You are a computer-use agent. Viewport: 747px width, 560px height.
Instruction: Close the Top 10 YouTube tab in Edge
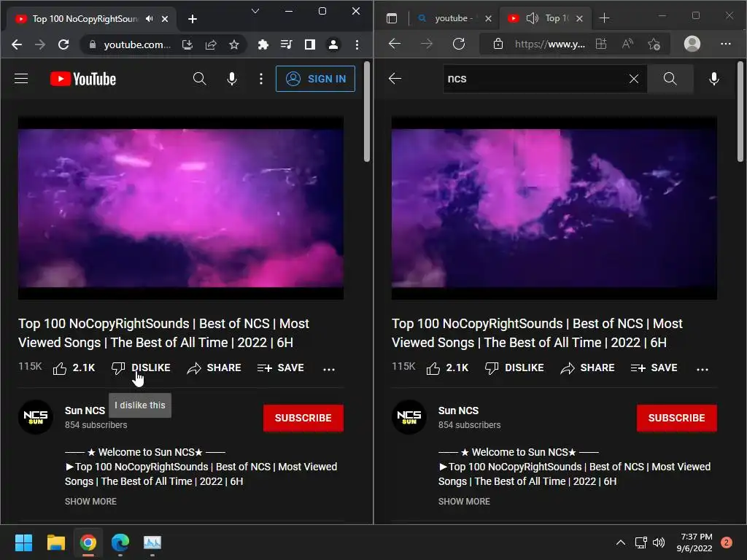click(579, 18)
